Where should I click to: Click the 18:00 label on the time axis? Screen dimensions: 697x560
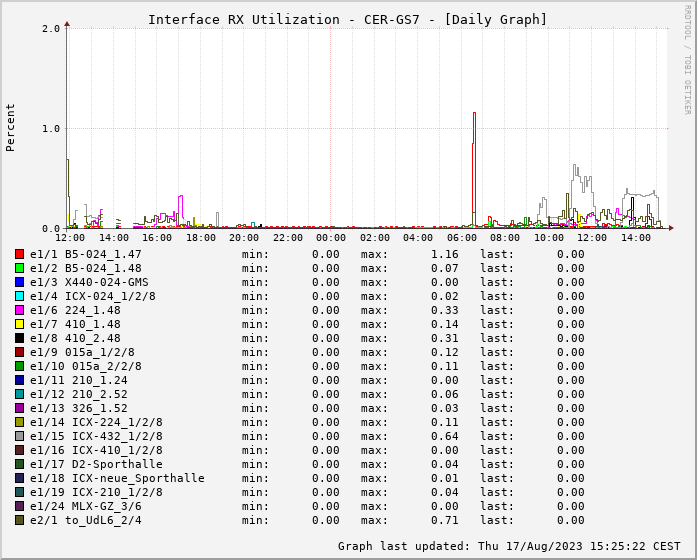(201, 238)
